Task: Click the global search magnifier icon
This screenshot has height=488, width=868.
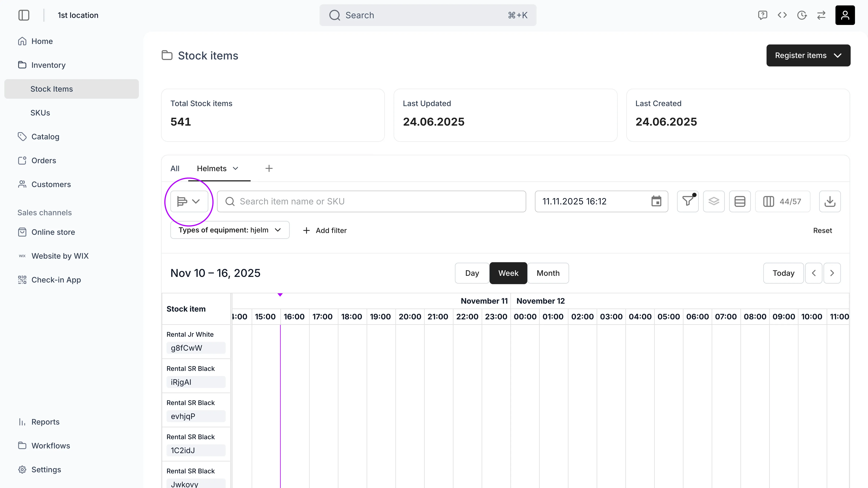Action: [334, 15]
